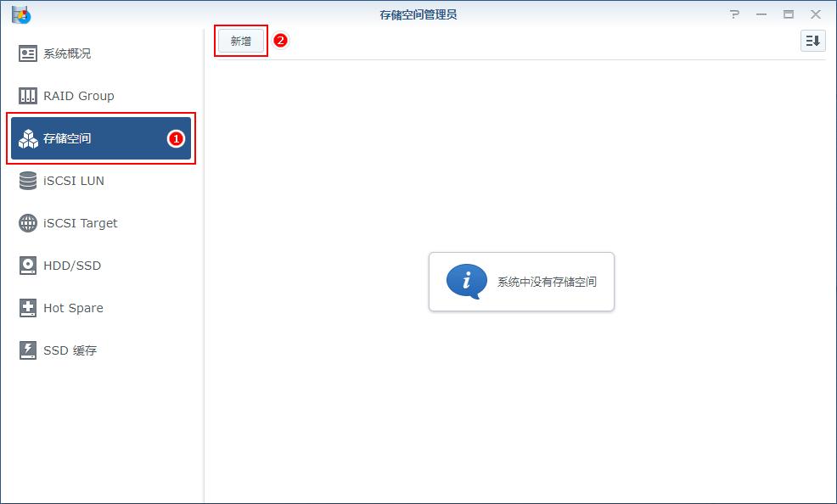Image resolution: width=837 pixels, height=504 pixels.
Task: Switch to the iSCSI Target section
Action: [x=80, y=222]
